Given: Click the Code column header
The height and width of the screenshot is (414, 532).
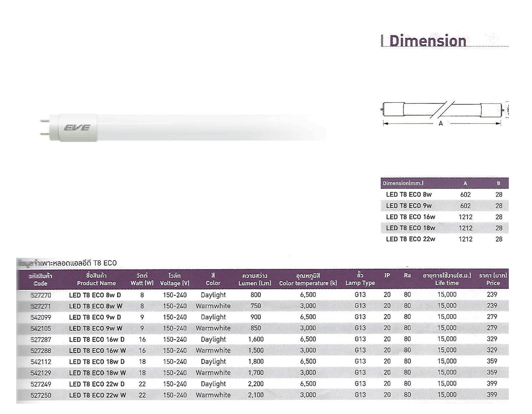Looking at the screenshot, I should 40,280.
